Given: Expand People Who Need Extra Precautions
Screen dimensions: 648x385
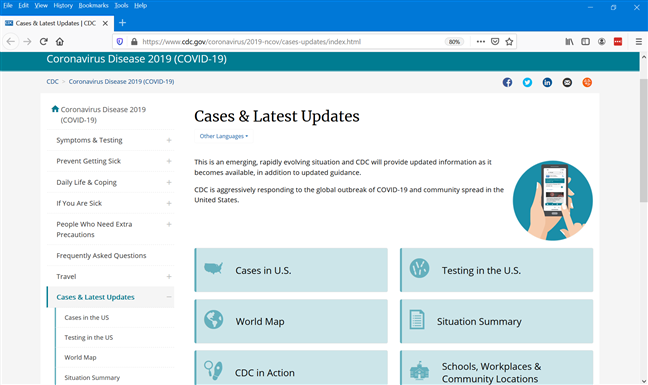Looking at the screenshot, I should (x=169, y=224).
